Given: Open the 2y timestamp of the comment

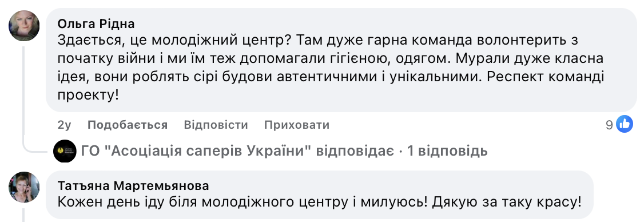Looking at the screenshot, I should [64, 125].
